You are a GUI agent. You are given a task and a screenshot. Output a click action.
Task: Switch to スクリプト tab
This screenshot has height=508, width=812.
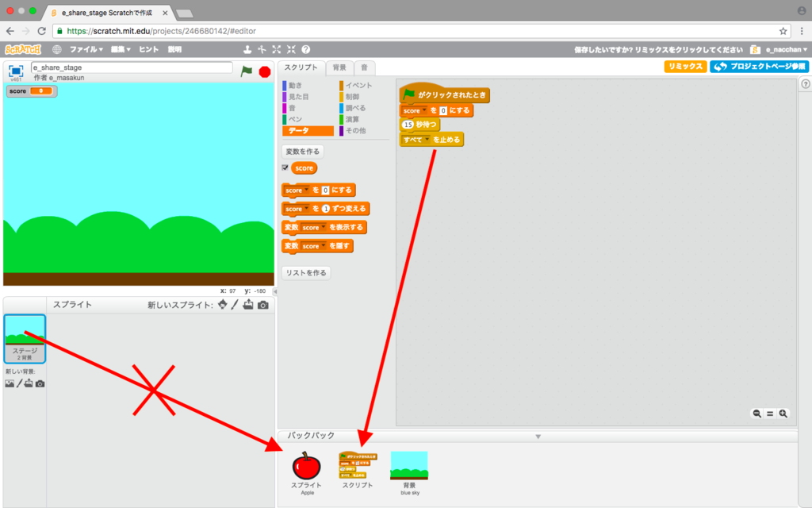(301, 67)
